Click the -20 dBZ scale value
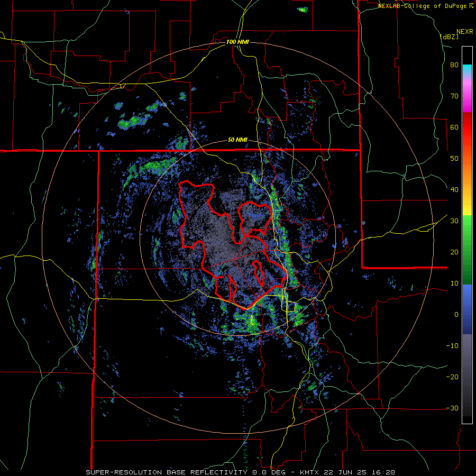The width and height of the screenshot is (476, 476). (452, 377)
